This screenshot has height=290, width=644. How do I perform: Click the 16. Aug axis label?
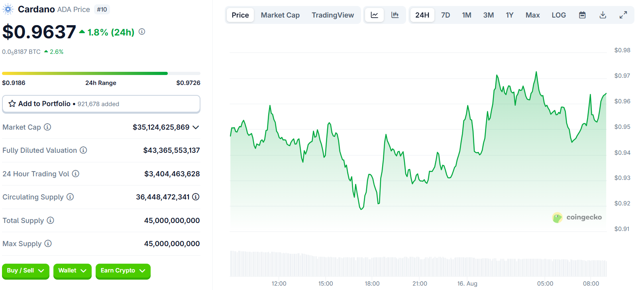click(x=467, y=284)
